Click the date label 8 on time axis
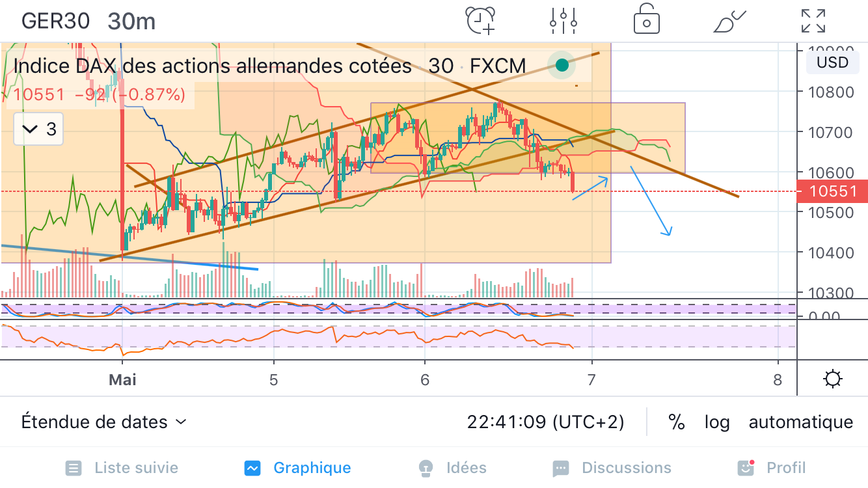 click(778, 379)
